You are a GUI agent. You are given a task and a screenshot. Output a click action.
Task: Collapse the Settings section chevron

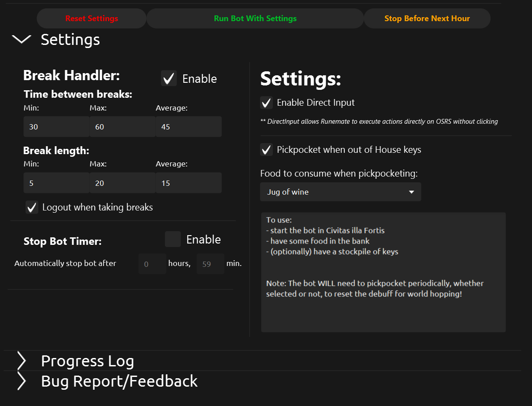coord(22,40)
